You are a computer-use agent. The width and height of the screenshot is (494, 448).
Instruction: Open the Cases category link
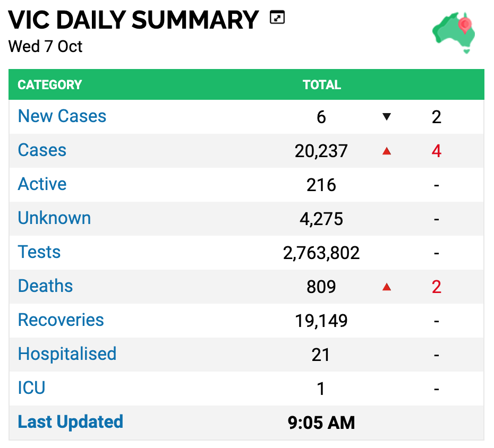(x=42, y=150)
